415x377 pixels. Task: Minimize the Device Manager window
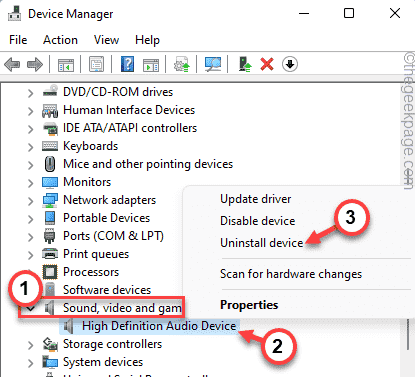(x=304, y=14)
